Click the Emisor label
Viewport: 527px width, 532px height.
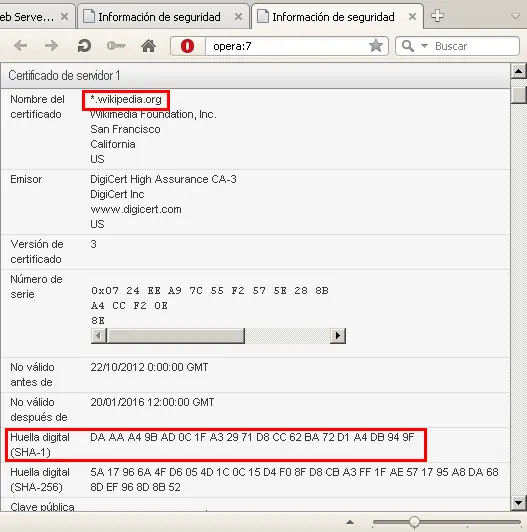(26, 179)
